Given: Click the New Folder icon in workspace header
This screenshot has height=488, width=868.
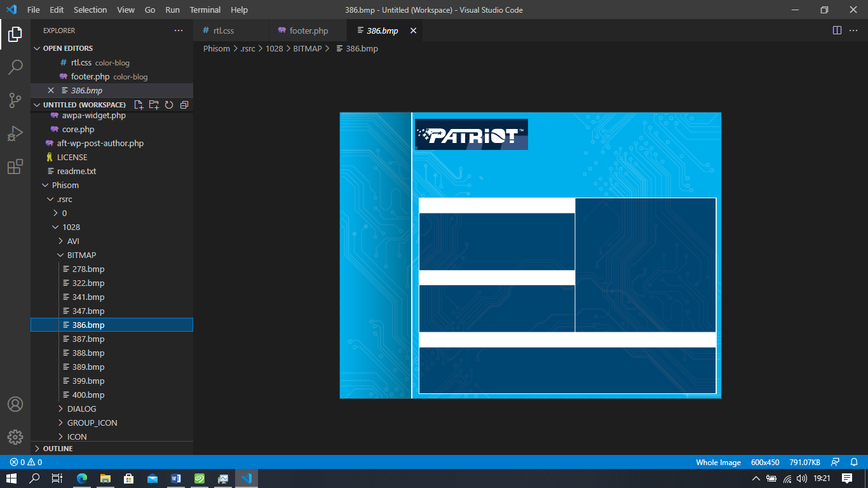Looking at the screenshot, I should (x=154, y=105).
